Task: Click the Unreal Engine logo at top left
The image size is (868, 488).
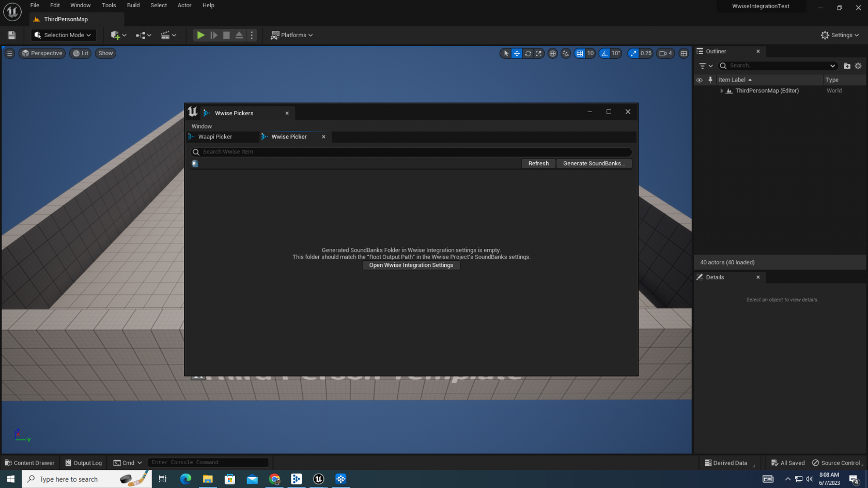Action: click(x=12, y=11)
